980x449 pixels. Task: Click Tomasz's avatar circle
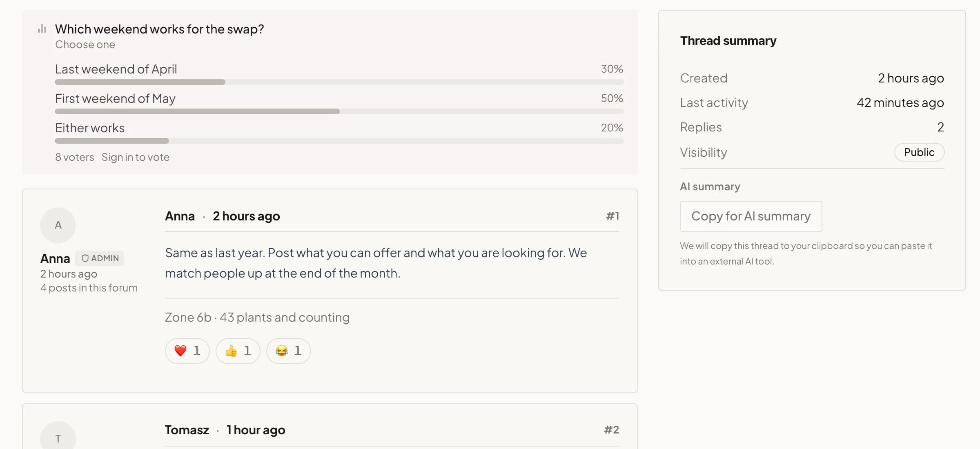point(58,435)
